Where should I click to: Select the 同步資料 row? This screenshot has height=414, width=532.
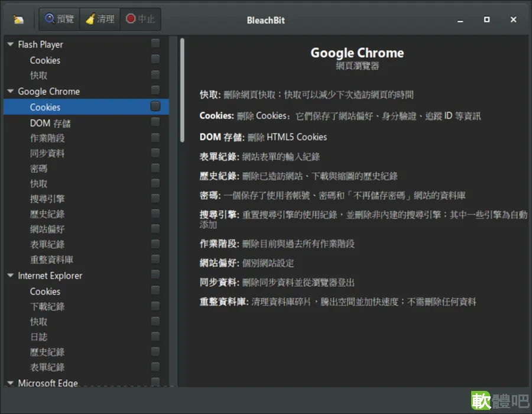point(86,153)
